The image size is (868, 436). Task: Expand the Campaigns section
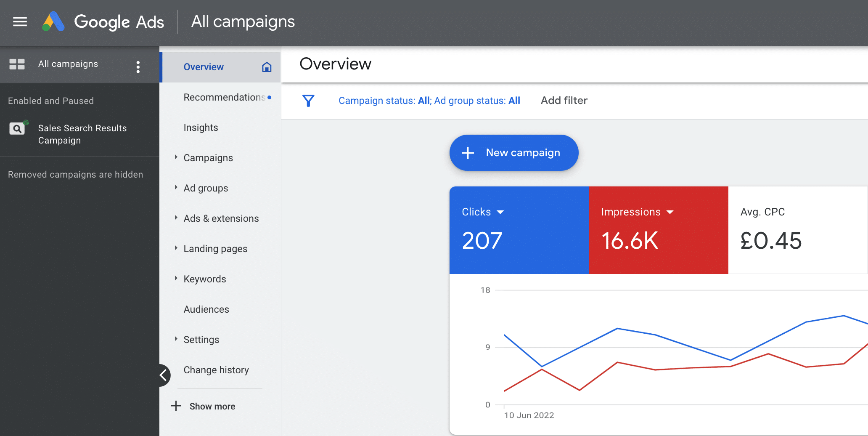(176, 157)
